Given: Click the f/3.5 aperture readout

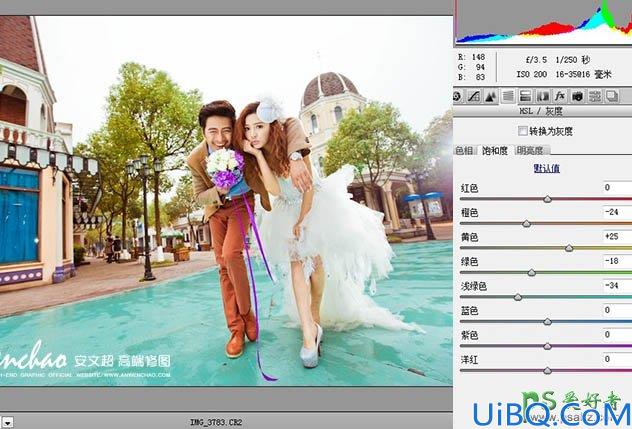Looking at the screenshot, I should 536,60.
